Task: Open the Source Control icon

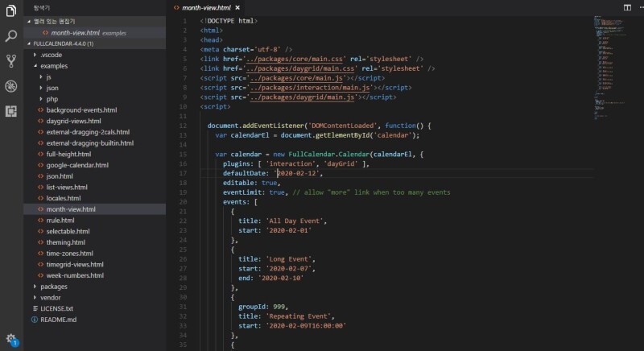Action: 11,60
